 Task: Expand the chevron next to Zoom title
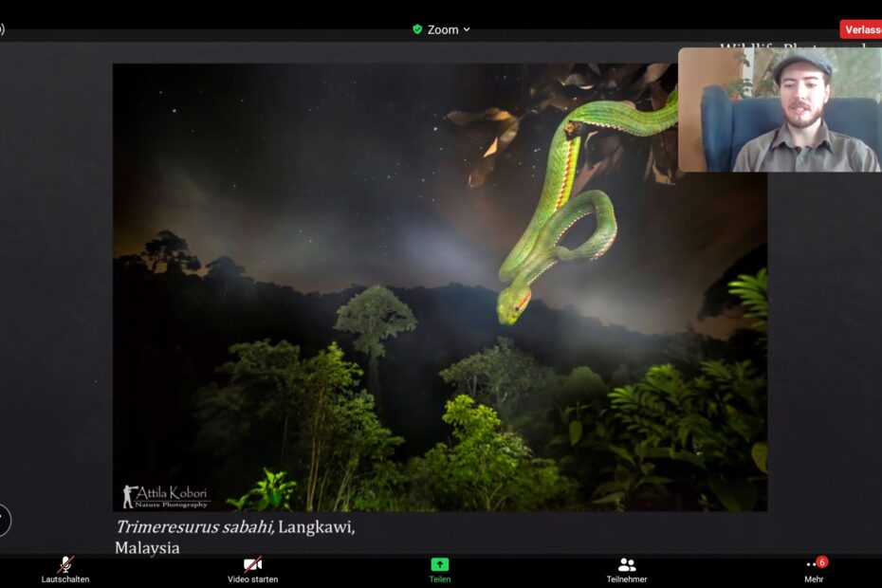pos(467,30)
